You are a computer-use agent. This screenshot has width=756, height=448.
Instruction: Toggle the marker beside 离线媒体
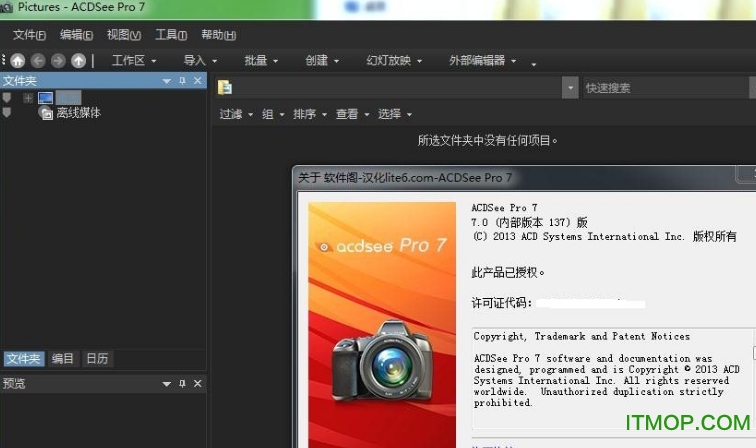point(7,113)
